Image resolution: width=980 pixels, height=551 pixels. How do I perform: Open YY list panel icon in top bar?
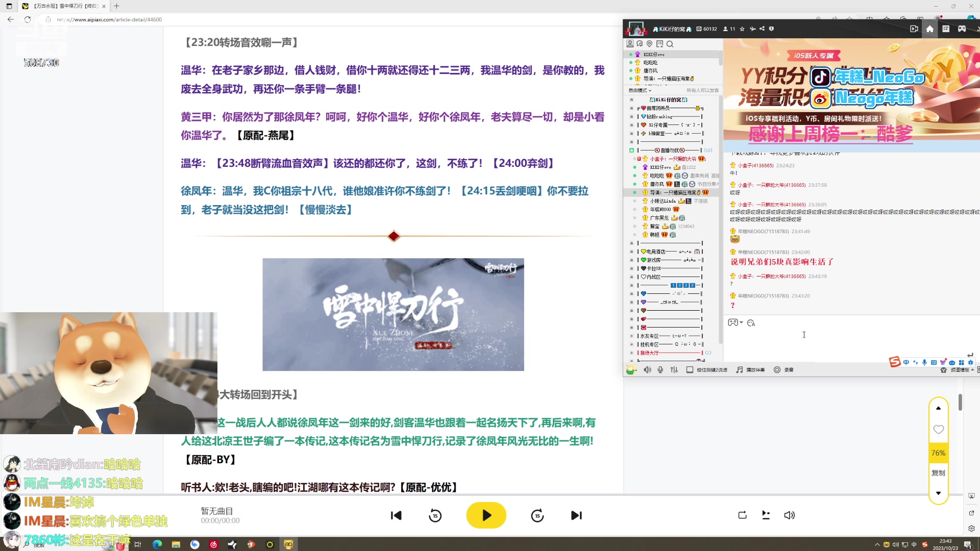coord(946,29)
